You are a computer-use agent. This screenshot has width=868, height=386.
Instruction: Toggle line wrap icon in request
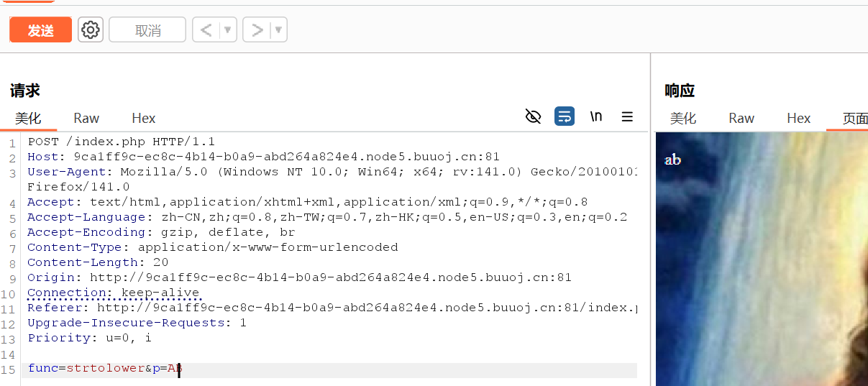(x=565, y=116)
